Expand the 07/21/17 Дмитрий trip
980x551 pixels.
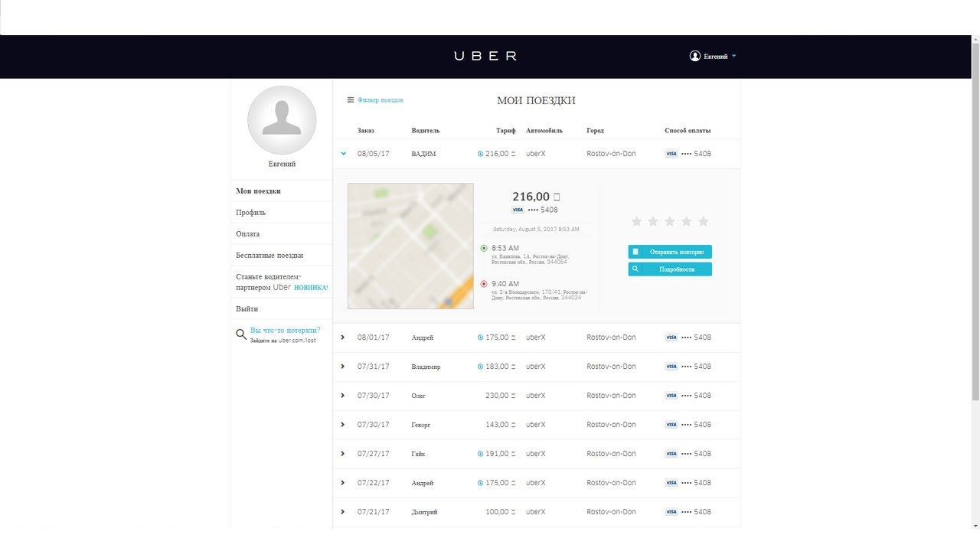click(343, 512)
